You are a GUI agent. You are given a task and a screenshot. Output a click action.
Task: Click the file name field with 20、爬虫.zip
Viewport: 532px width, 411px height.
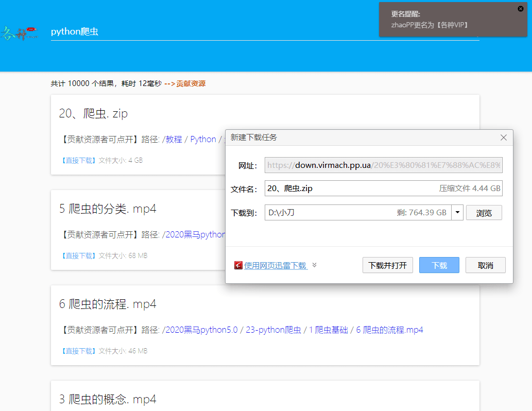click(350, 189)
